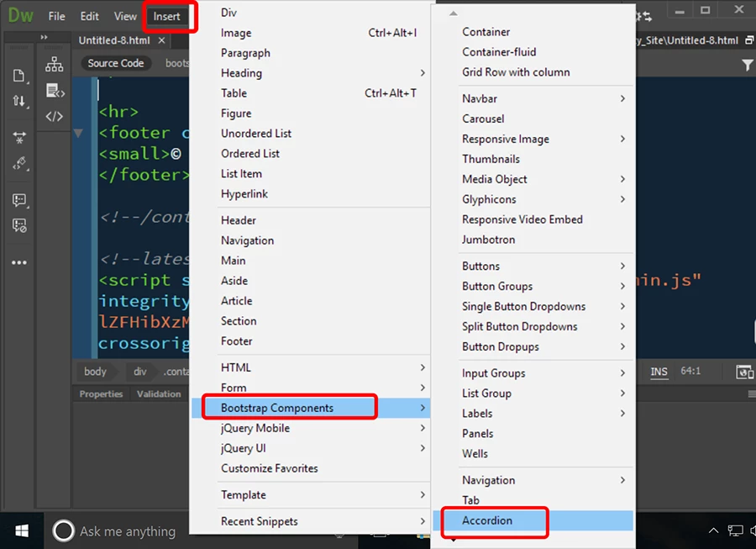Insert a Jumbotron component
This screenshot has height=549, width=756.
click(x=533, y=240)
